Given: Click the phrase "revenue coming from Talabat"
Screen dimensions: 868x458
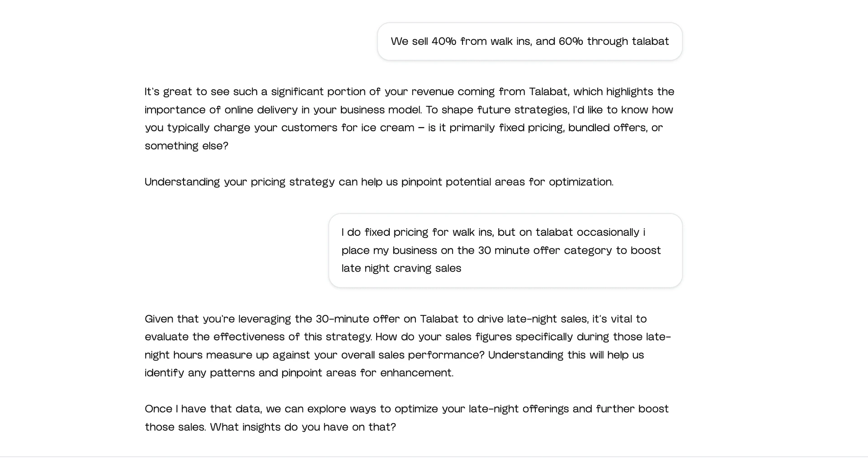Looking at the screenshot, I should click(x=490, y=92).
